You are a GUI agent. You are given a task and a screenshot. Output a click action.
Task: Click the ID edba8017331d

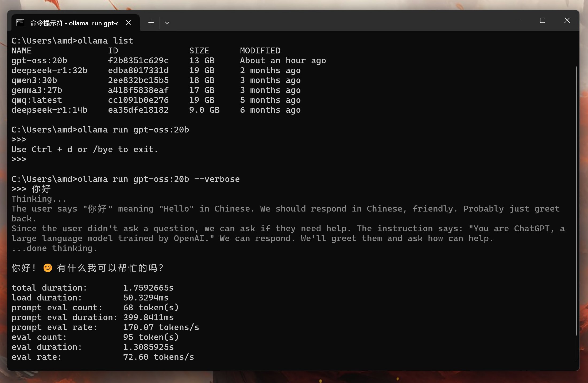138,71
